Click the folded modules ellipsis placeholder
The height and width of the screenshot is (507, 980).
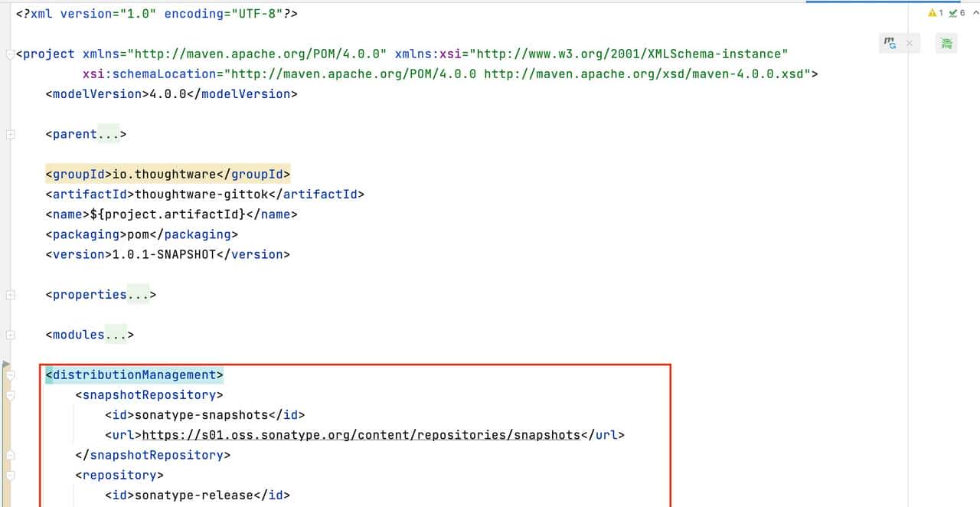tap(116, 335)
